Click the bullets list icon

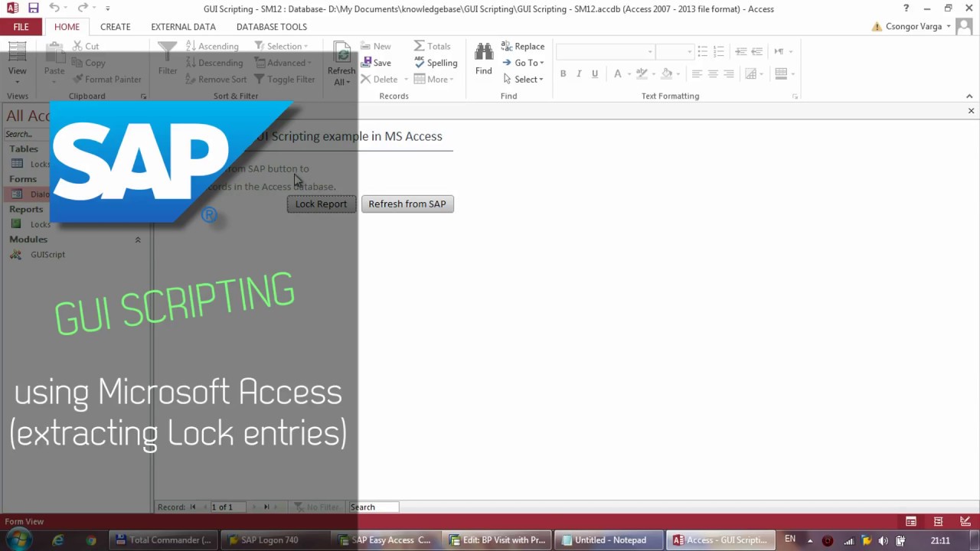point(702,51)
